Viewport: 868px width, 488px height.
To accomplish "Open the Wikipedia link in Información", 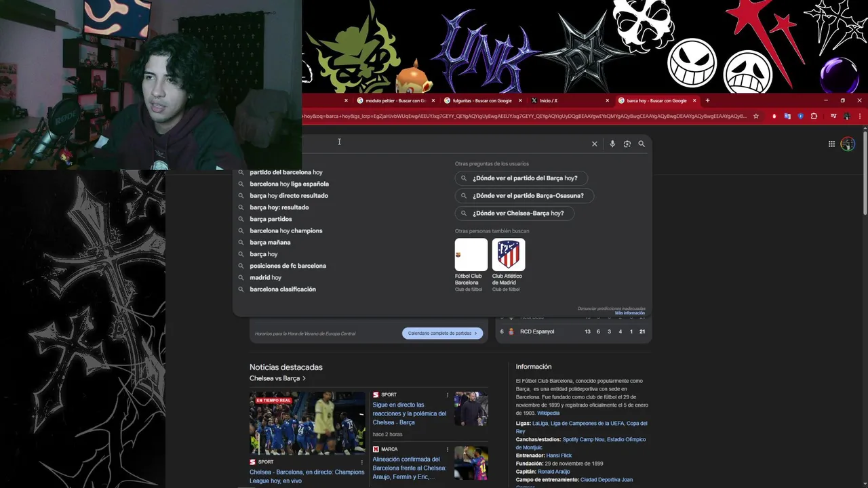I will [549, 413].
